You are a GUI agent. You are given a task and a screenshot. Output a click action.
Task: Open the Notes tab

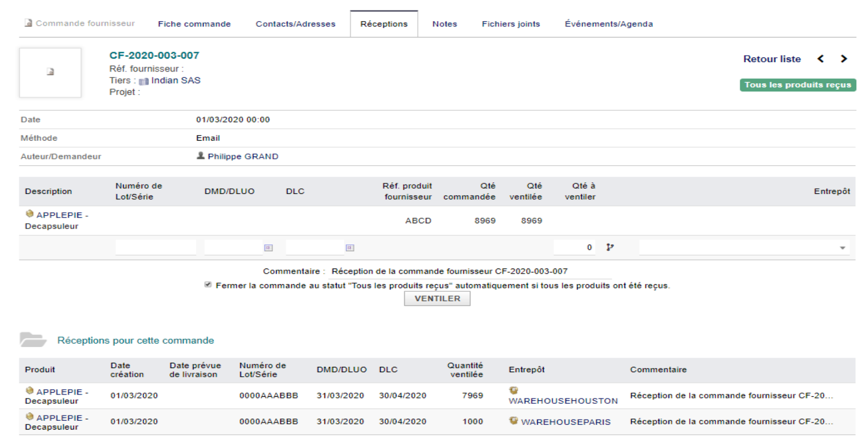click(x=445, y=24)
